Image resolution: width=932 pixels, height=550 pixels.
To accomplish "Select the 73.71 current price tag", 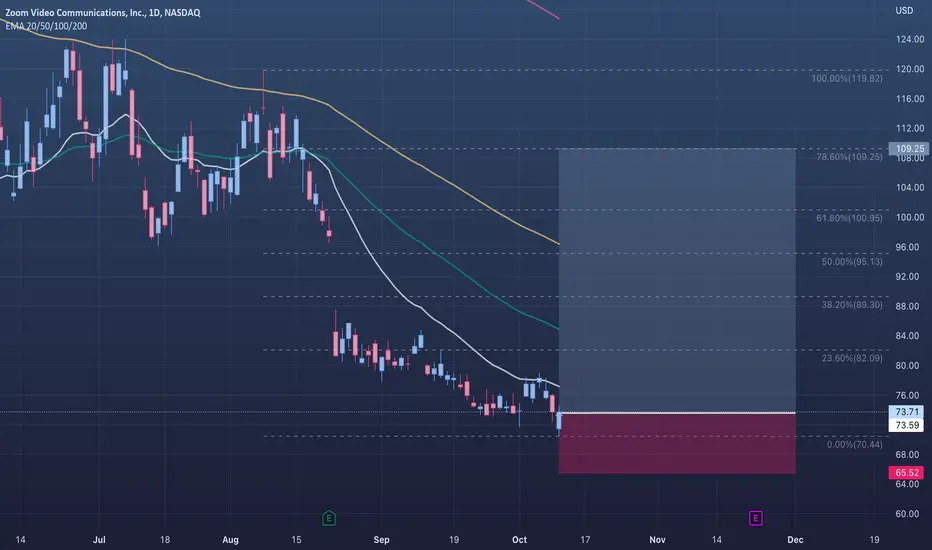I will coord(907,411).
